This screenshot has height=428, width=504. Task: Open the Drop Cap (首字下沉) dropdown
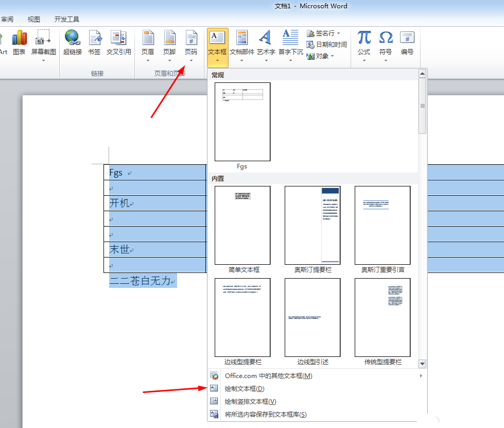pyautogui.click(x=290, y=60)
